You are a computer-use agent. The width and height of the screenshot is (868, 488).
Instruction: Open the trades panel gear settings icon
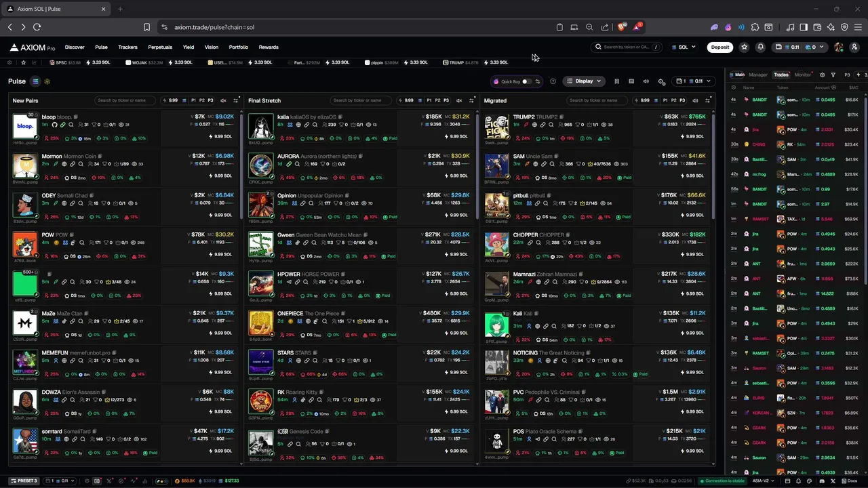click(x=822, y=75)
